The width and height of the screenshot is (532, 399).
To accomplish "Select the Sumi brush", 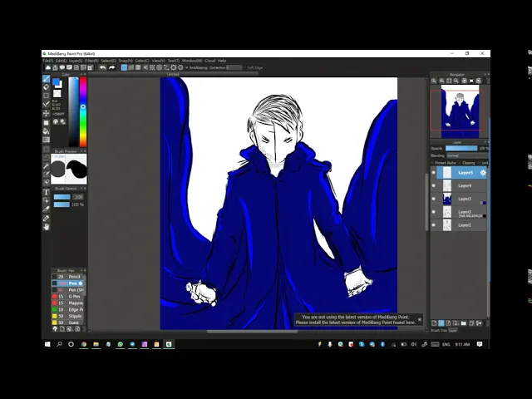I will click(x=67, y=323).
